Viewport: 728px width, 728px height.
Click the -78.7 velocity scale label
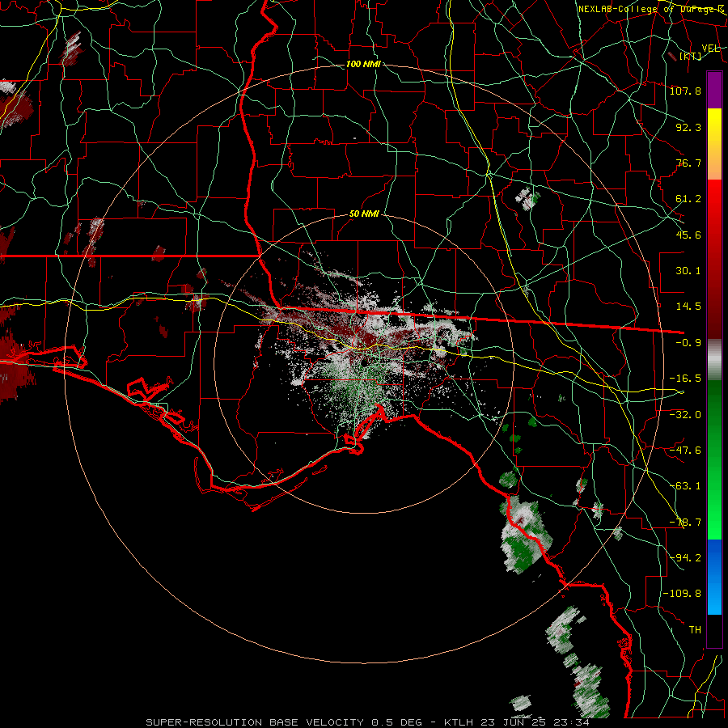pyautogui.click(x=685, y=523)
